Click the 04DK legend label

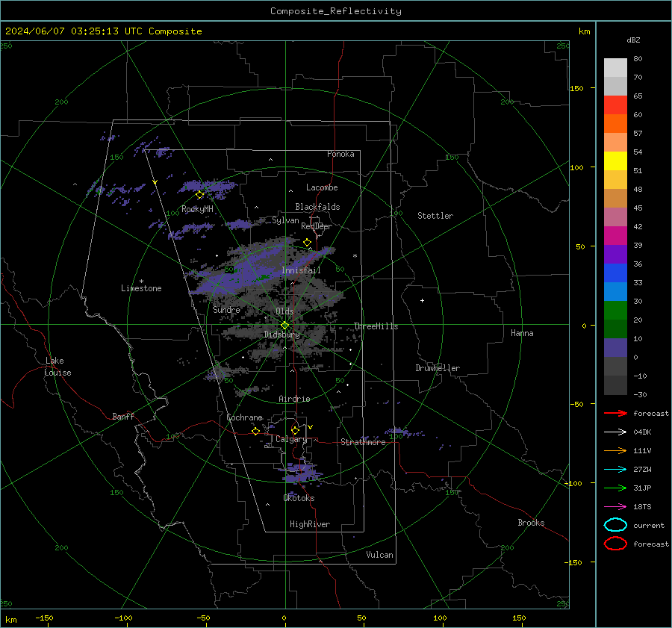(x=642, y=432)
